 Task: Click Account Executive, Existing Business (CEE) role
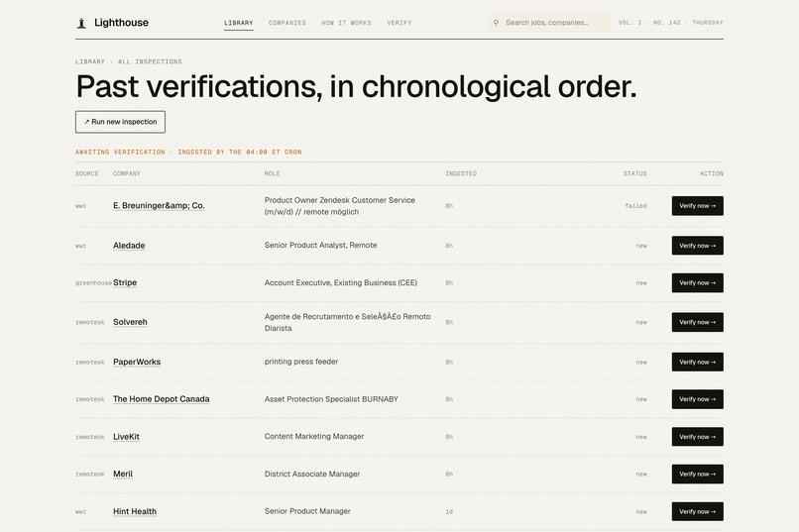coord(340,282)
